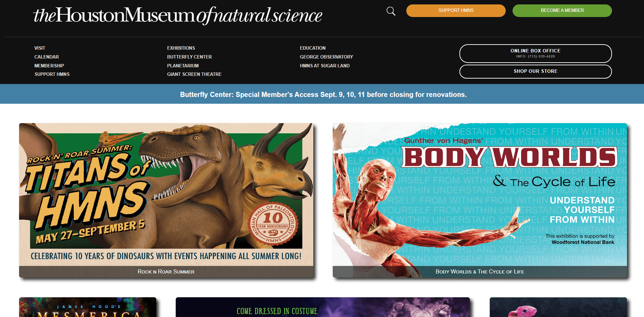The width and height of the screenshot is (644, 317).
Task: Open the Visit menu item
Action: pos(40,48)
